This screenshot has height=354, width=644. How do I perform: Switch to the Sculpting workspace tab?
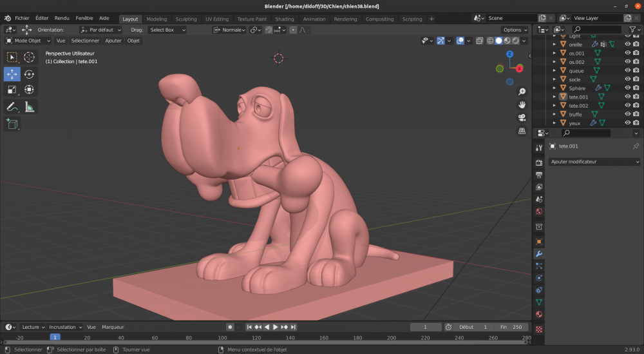coord(186,19)
